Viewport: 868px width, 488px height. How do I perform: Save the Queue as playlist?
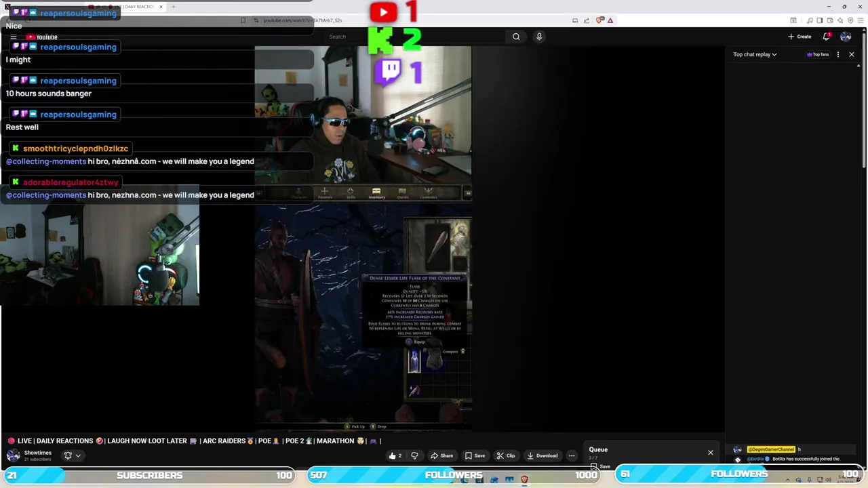tap(601, 466)
